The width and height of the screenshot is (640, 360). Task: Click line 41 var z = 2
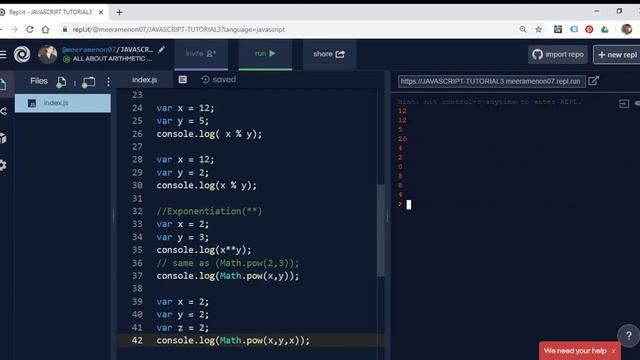click(182, 327)
